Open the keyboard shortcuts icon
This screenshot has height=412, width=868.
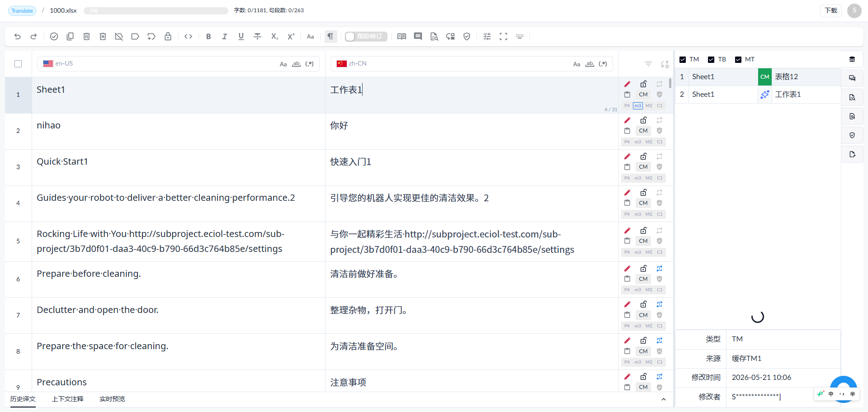(519, 37)
